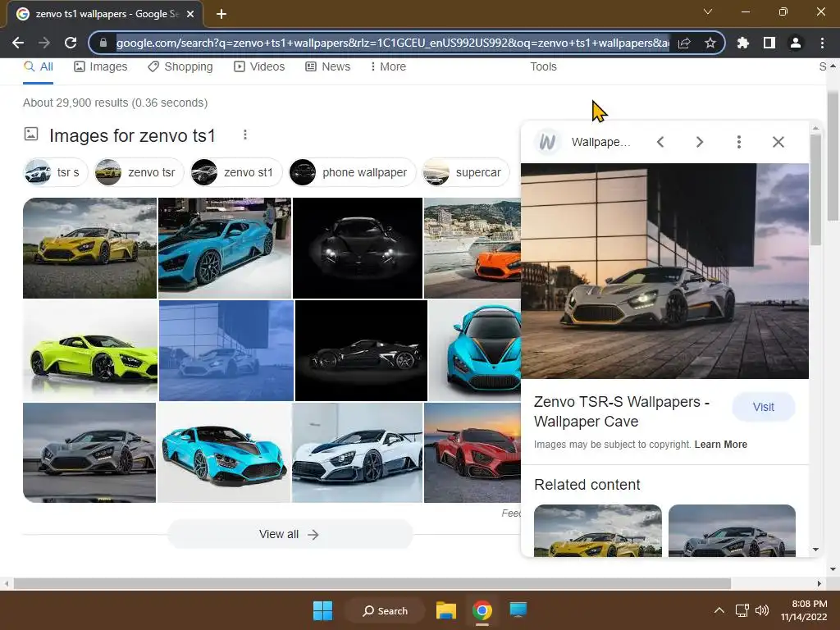Viewport: 840px width, 630px height.
Task: Open the blue Zenvo front-angle thumbnail
Action: [224, 453]
